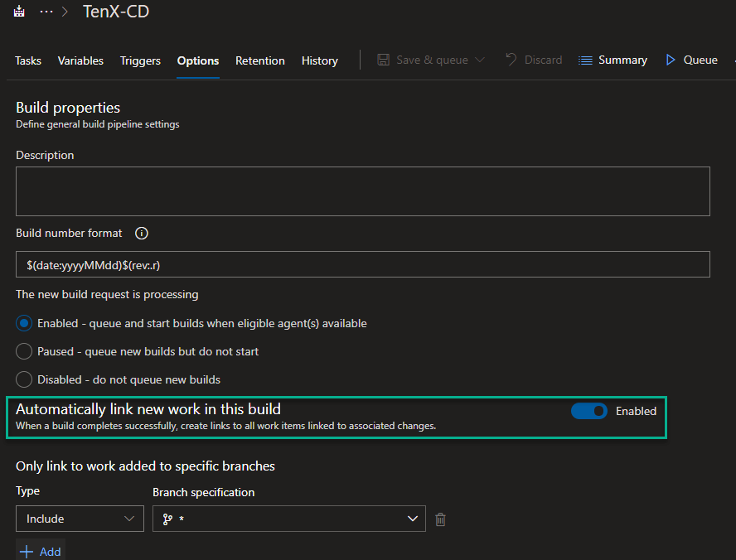The width and height of the screenshot is (736, 560).
Task: Select the Enabled build queue radio option
Action: (x=24, y=323)
